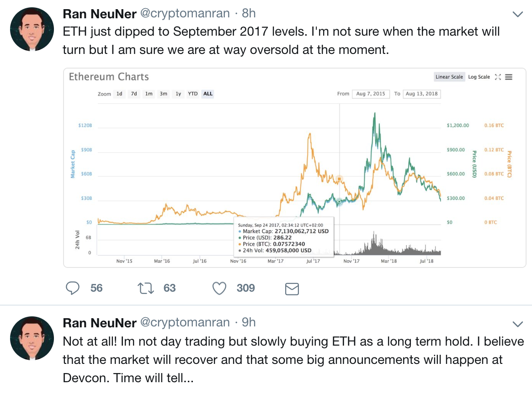Screen dimensions: 532x395
Task: Switch chart to Log Scale
Action: coord(479,77)
